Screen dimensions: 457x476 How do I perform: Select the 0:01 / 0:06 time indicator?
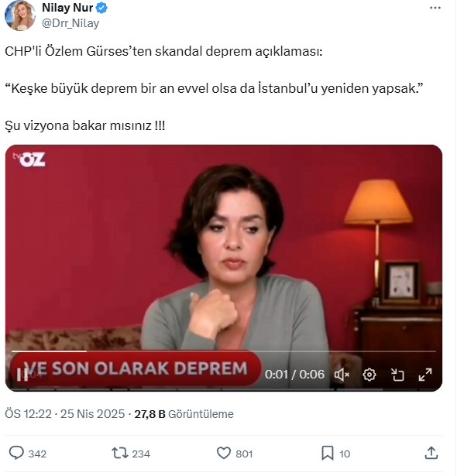294,375
